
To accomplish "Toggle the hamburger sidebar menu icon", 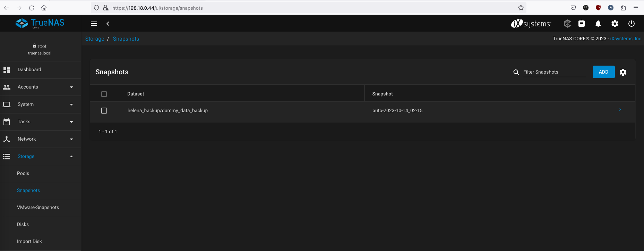I will (x=94, y=24).
